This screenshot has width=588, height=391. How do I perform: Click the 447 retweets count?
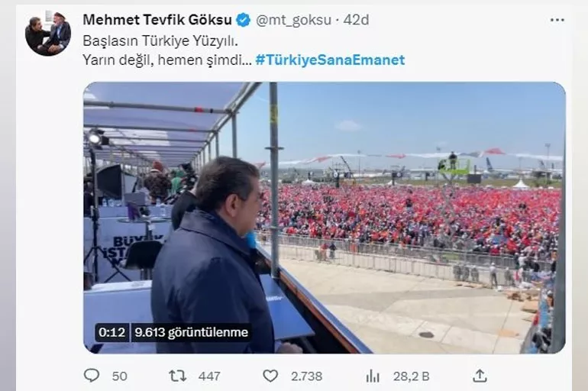tap(209, 376)
